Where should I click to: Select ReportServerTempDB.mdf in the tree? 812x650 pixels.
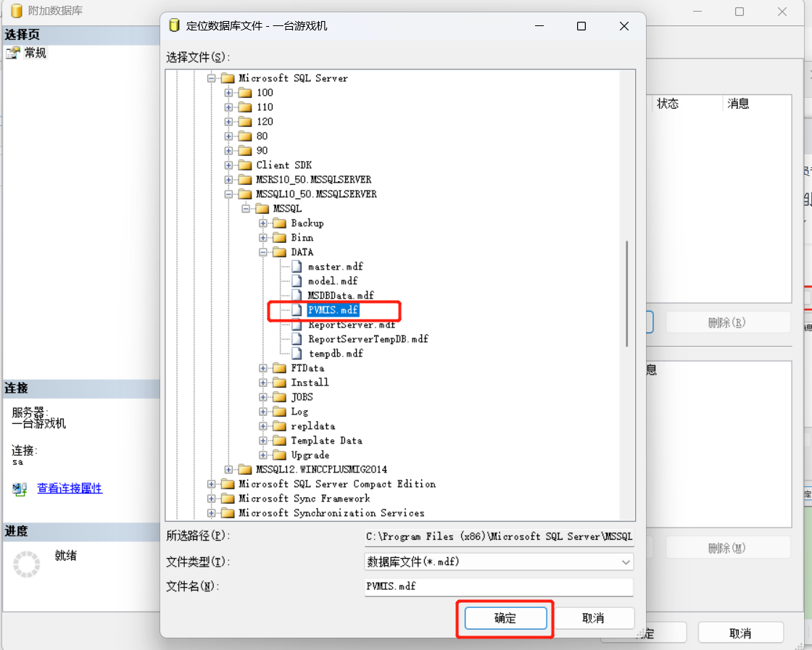[368, 339]
